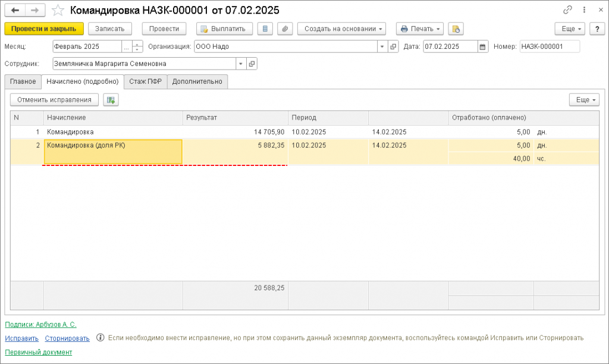
Task: Add document to favorites with star icon
Action: pyautogui.click(x=58, y=10)
